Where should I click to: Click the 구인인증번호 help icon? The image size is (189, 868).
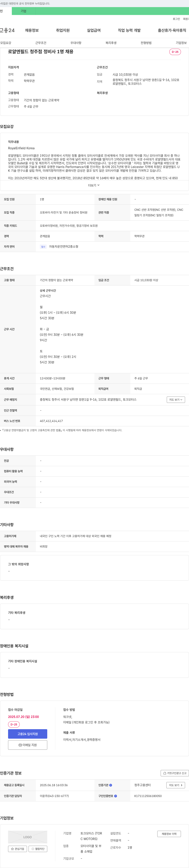click(x=116, y=796)
